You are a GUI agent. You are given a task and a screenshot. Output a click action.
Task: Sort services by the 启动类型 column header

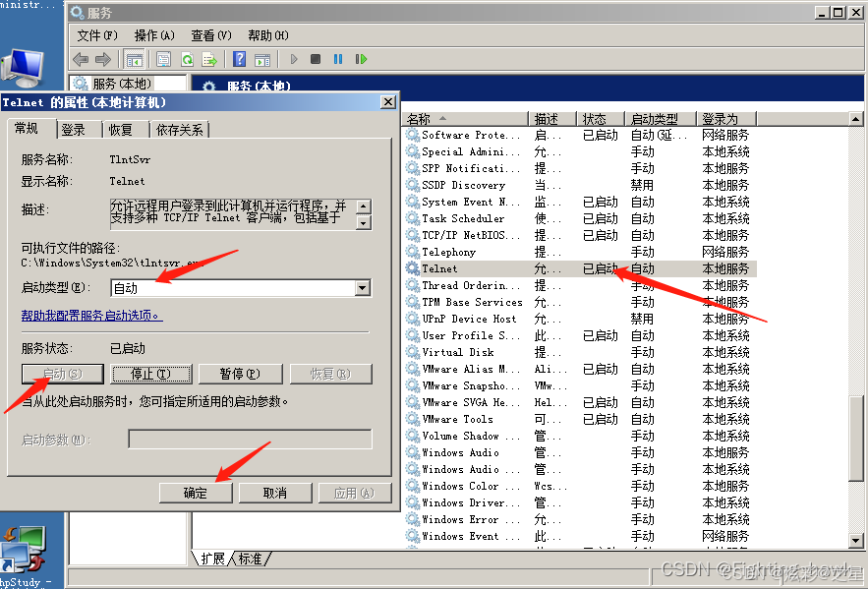660,119
